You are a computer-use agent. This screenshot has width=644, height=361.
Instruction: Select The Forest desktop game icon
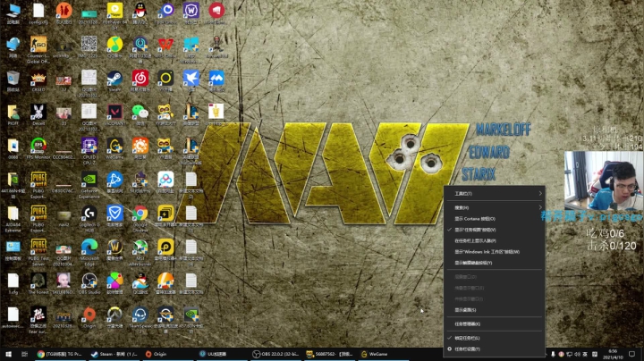pos(38,284)
